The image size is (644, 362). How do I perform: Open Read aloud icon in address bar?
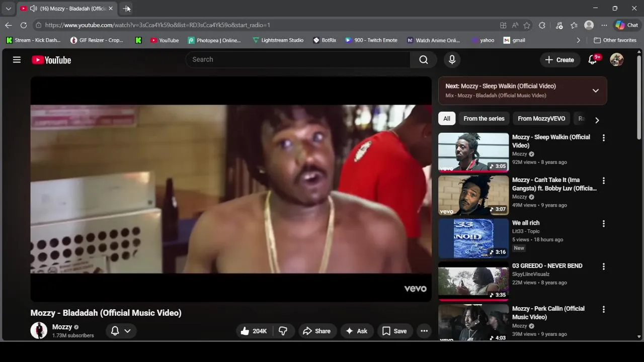click(515, 25)
